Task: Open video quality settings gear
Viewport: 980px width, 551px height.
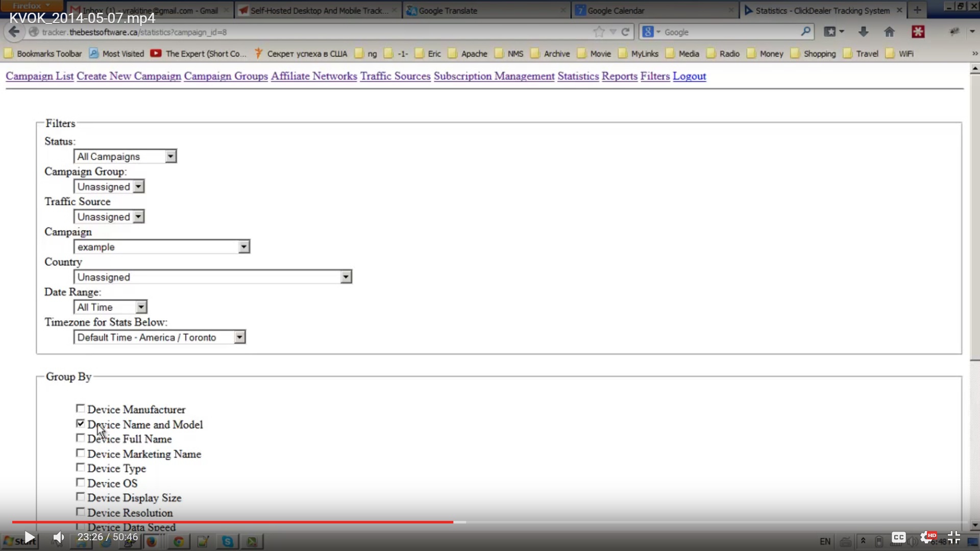Action: tap(927, 537)
